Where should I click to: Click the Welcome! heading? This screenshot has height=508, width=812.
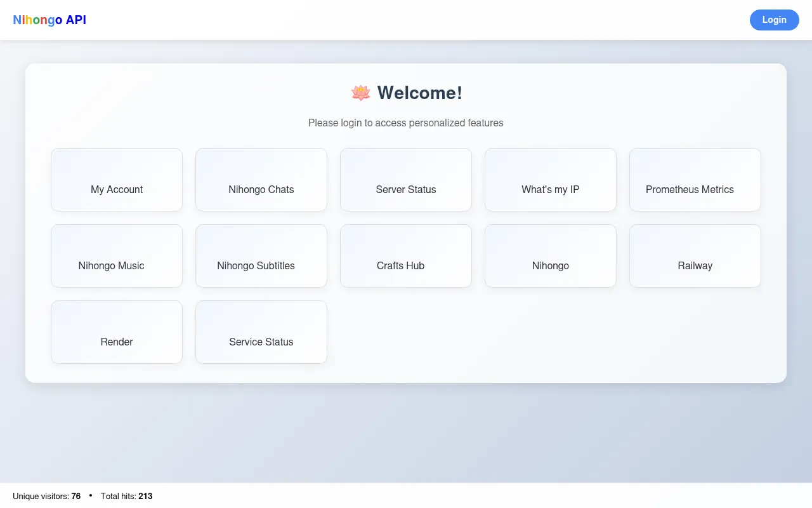406,93
